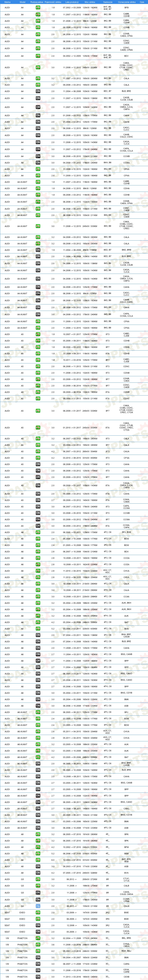This screenshot has width=148, height=980.
Task: Click the petrol icon in the A6 BDX row
Action: [x=38, y=552]
